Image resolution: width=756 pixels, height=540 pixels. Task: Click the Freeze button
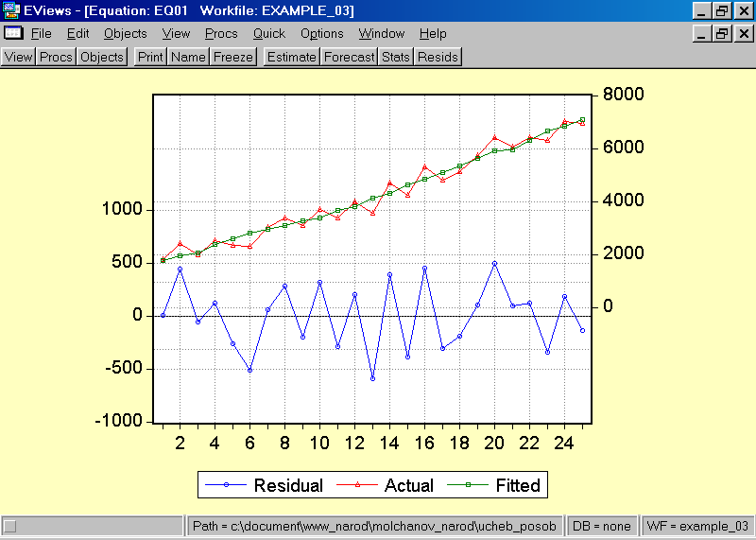[x=232, y=57]
